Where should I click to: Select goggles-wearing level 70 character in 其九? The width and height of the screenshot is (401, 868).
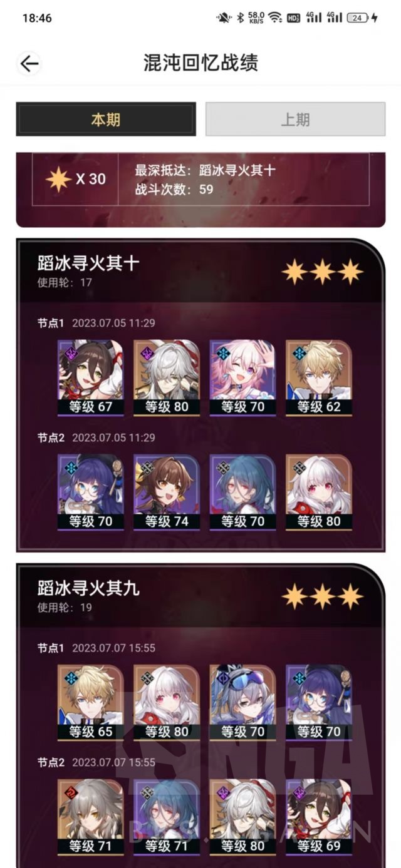[x=242, y=703]
